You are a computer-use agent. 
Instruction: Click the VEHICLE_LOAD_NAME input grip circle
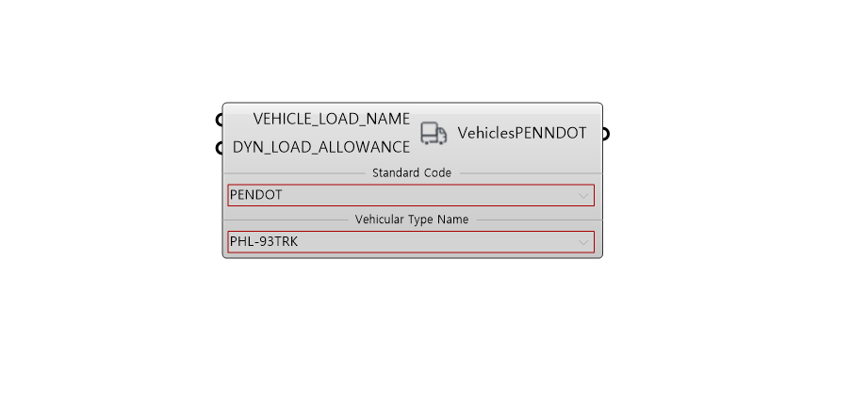click(220, 120)
